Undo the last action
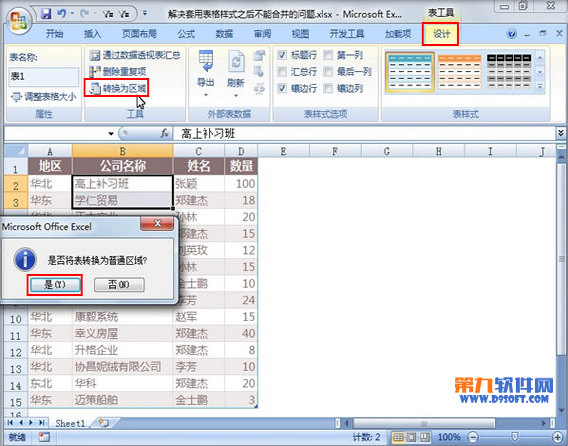 [62, 14]
